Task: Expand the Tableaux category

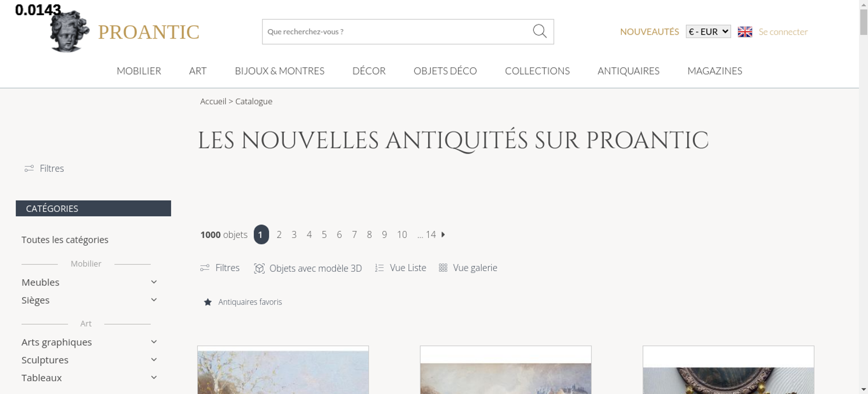Action: (154, 378)
